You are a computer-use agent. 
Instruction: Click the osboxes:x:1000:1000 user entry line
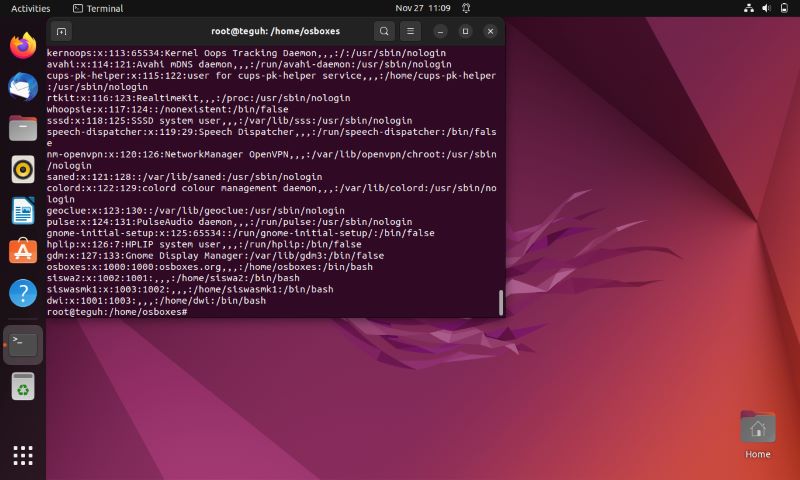coord(210,267)
